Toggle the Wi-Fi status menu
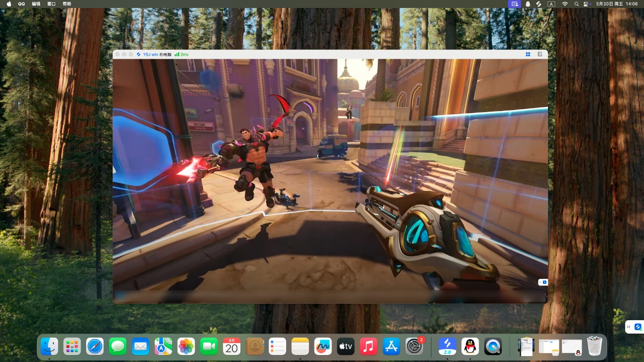 point(565,4)
